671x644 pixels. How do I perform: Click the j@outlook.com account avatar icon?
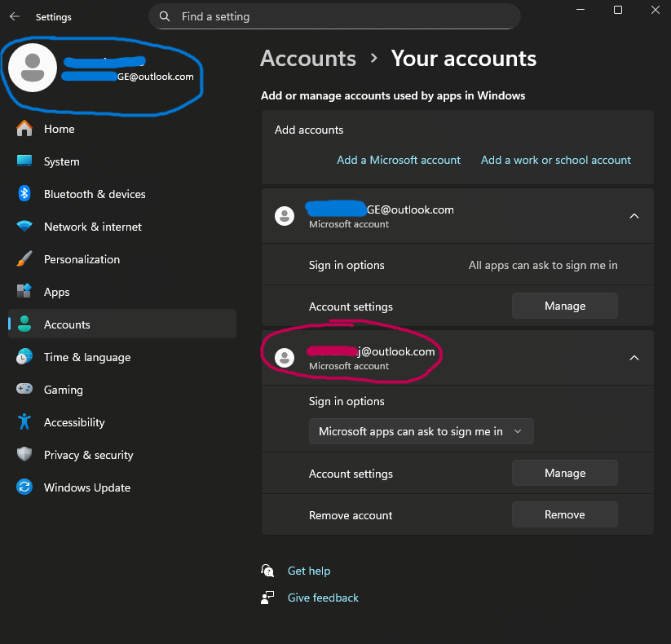click(285, 358)
